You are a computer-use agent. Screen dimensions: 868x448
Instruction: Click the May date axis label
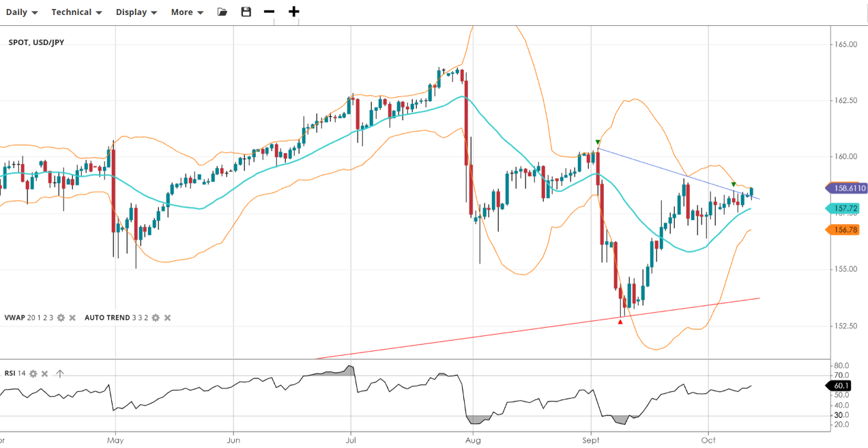point(115,440)
